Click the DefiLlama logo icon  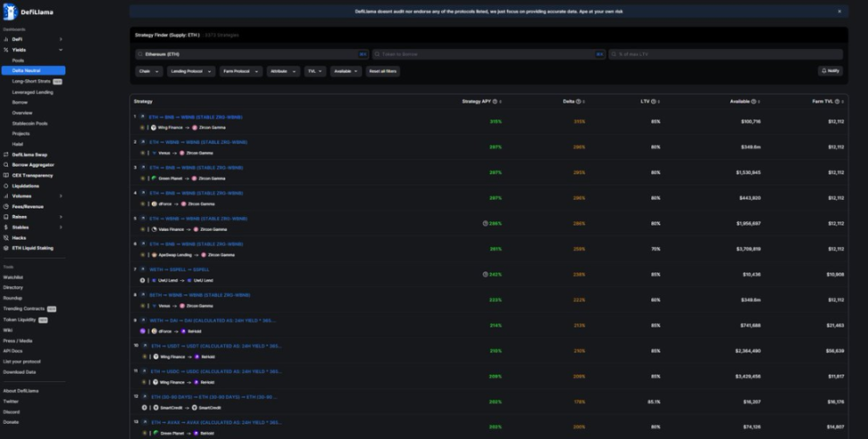pos(10,12)
